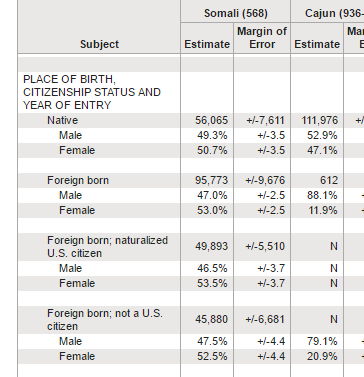Click the +/-9,676 margin of error cell
Image resolution: width=364 pixels, height=377 pixels.
[265, 180]
